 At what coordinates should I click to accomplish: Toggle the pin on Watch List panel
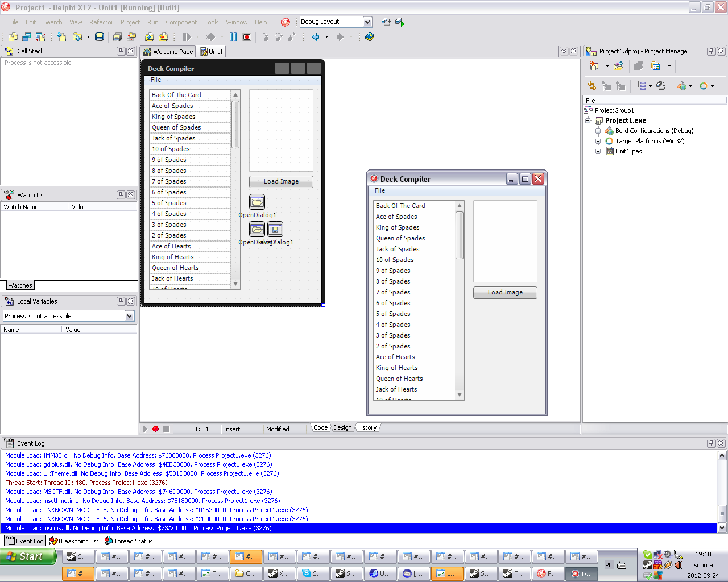pyautogui.click(x=121, y=195)
